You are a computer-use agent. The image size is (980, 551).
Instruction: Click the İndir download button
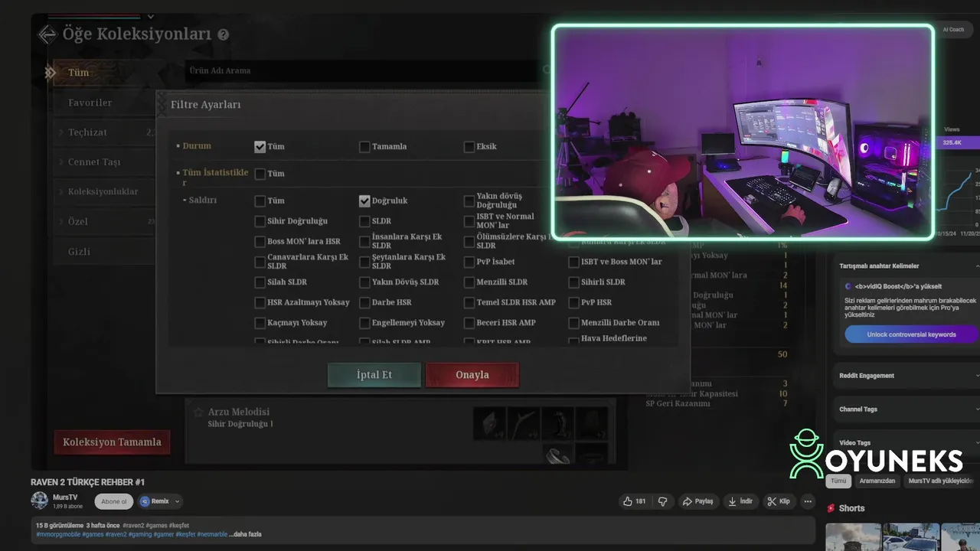tap(740, 501)
